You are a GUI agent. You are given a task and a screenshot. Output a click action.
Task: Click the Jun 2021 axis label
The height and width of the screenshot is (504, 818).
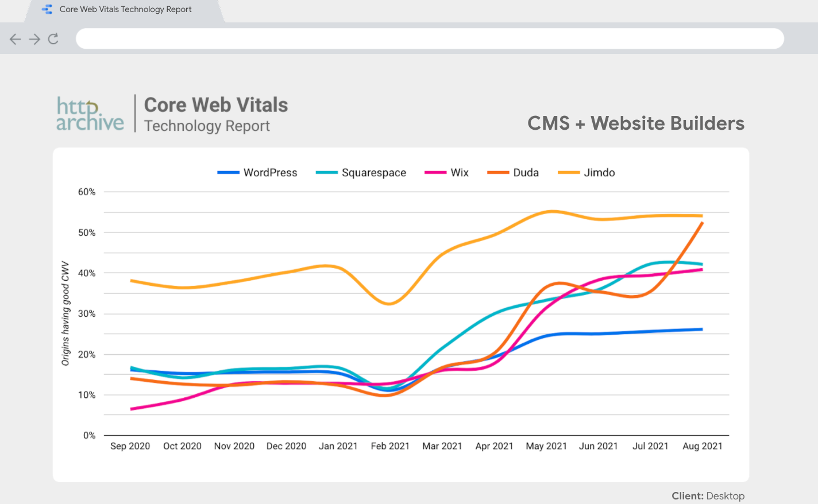click(x=599, y=446)
